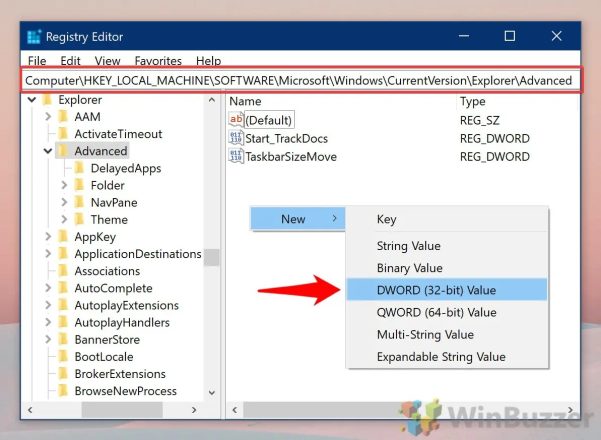Viewport: 601px width, 440px height.
Task: Click the NavPane folder icon
Action: click(79, 202)
